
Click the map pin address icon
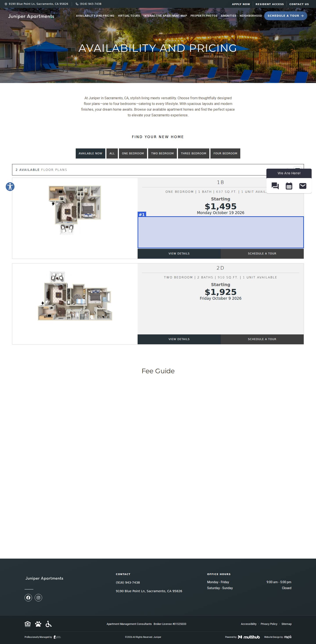click(x=6, y=4)
